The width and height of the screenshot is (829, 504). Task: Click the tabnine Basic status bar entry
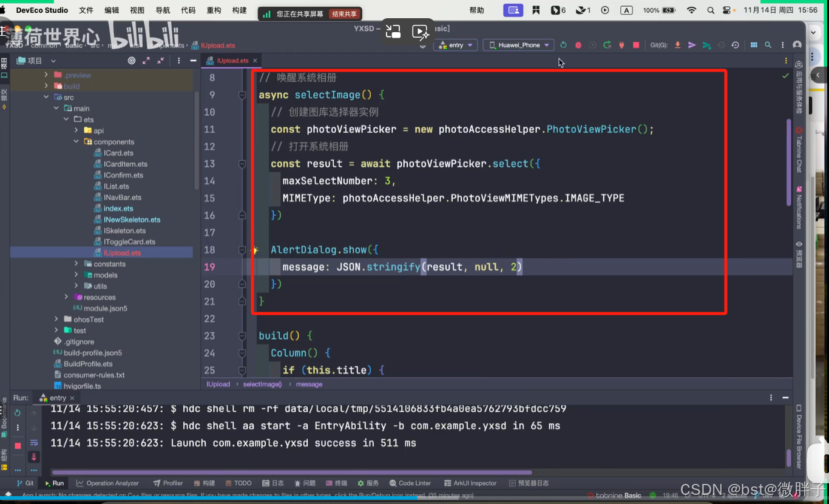[614, 496]
